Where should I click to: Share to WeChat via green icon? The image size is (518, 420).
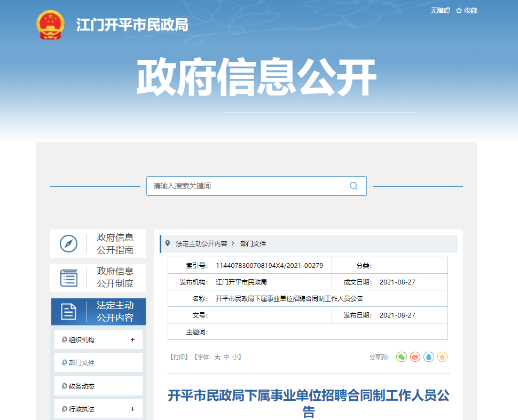[402, 356]
